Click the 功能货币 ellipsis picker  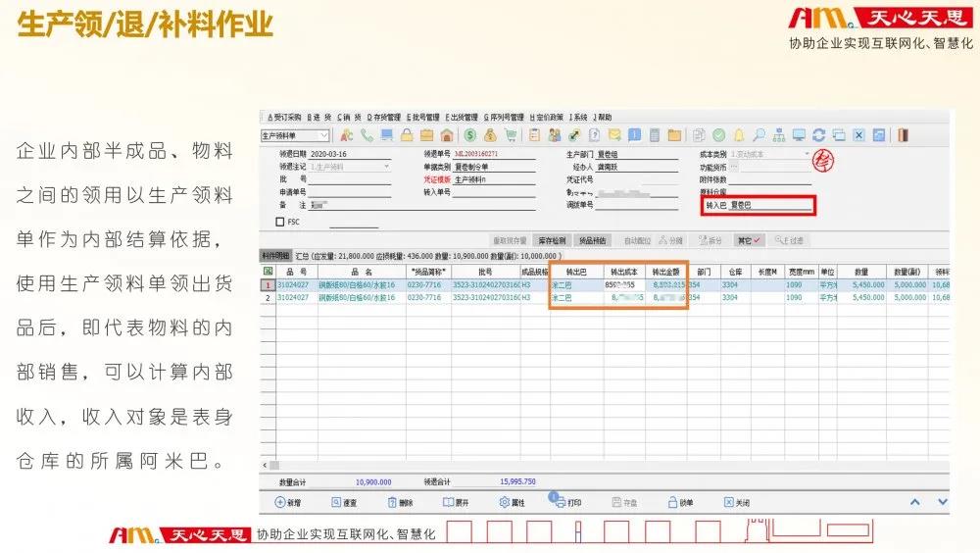click(734, 167)
